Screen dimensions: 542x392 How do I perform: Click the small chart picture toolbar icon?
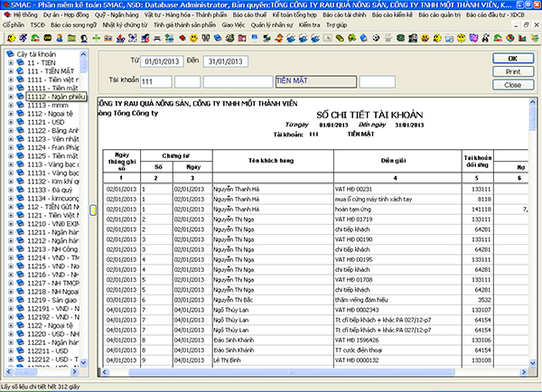click(x=328, y=38)
